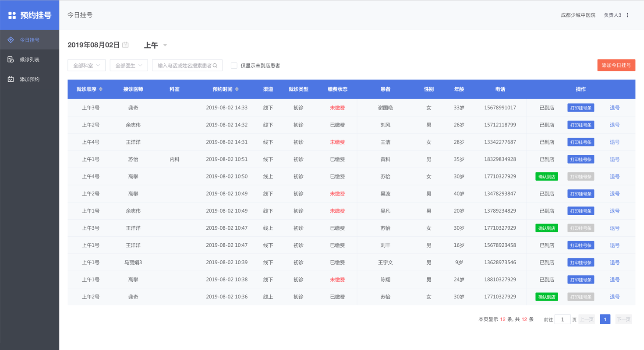The height and width of the screenshot is (350, 644).
Task: Click 退号 for patient 黄科
Action: 615,159
